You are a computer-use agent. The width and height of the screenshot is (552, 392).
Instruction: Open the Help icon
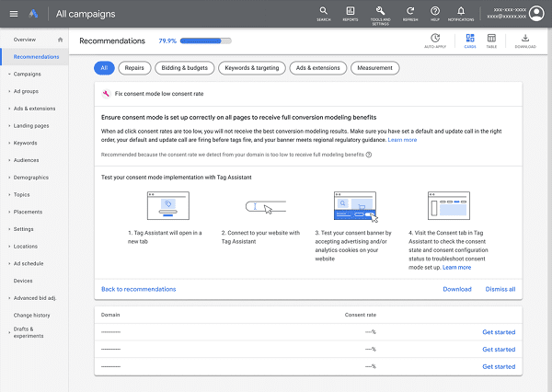(435, 12)
